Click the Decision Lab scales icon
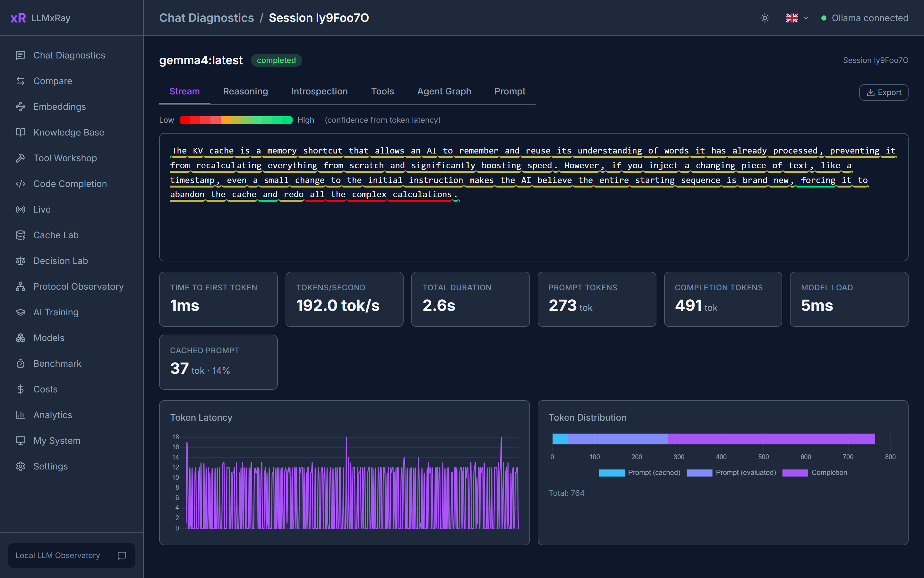This screenshot has width=924, height=578. click(21, 261)
